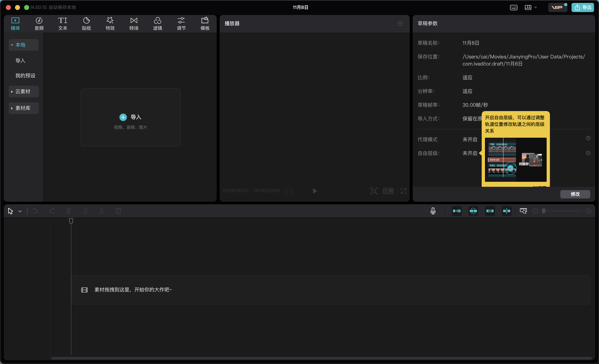599x364 pixels.
Task: Open the selection tool mode dropdown arrow
Action: (20, 211)
